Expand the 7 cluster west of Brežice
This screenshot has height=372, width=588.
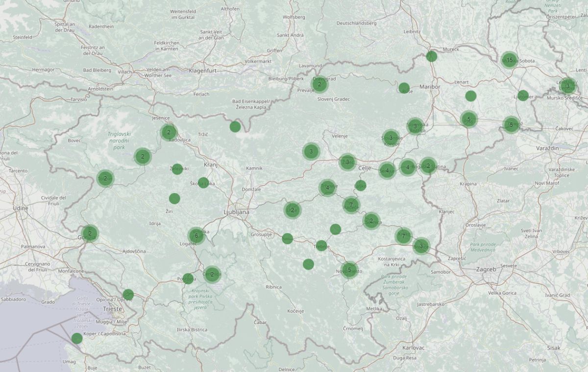[403, 236]
